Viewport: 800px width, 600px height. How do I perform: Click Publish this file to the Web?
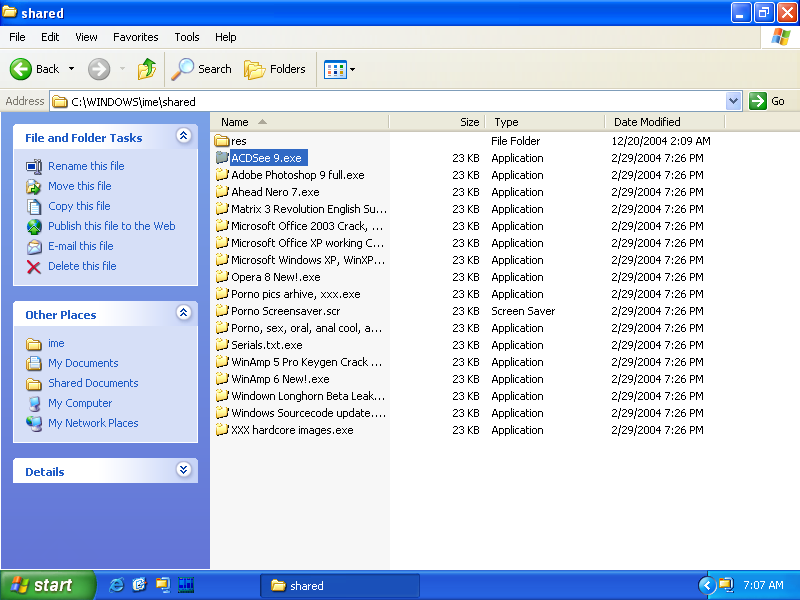[112, 226]
